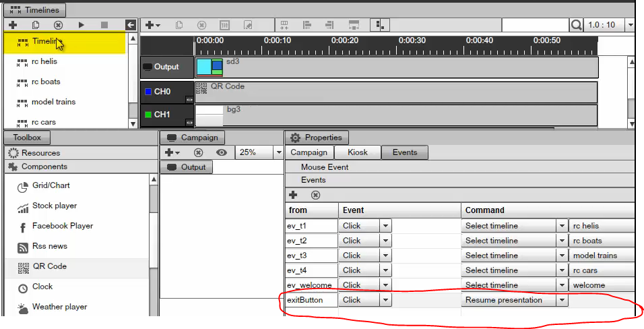Open the Campaign tab in Properties

(309, 152)
